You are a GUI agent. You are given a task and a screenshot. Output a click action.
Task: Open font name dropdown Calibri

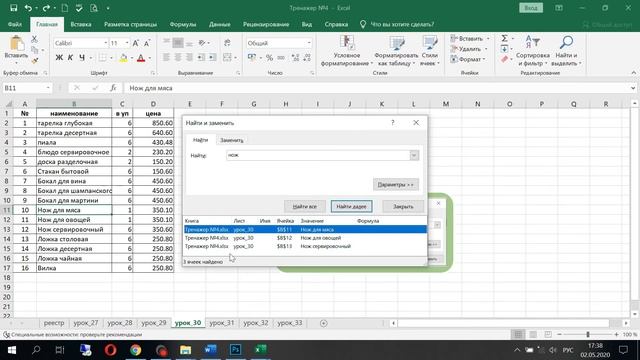[x=105, y=43]
